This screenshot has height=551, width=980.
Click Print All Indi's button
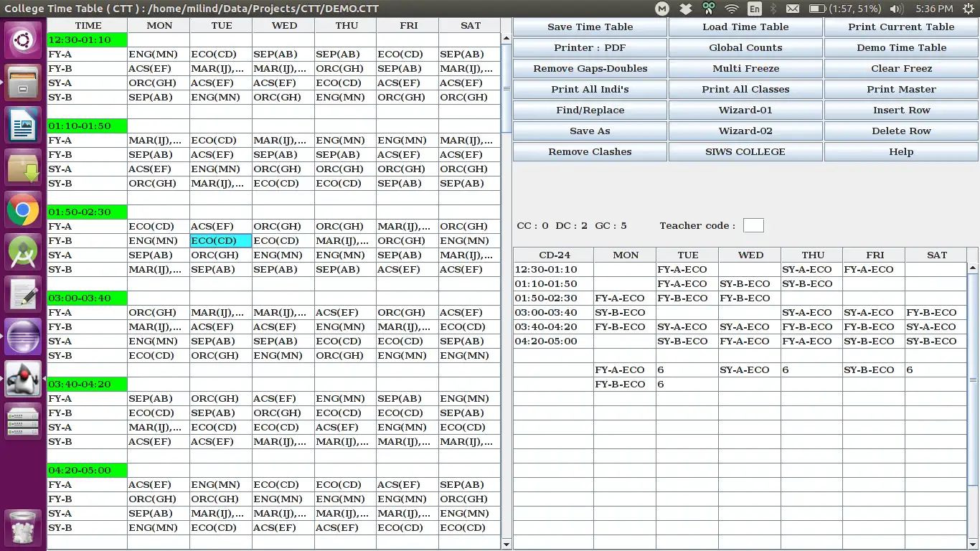pyautogui.click(x=590, y=89)
